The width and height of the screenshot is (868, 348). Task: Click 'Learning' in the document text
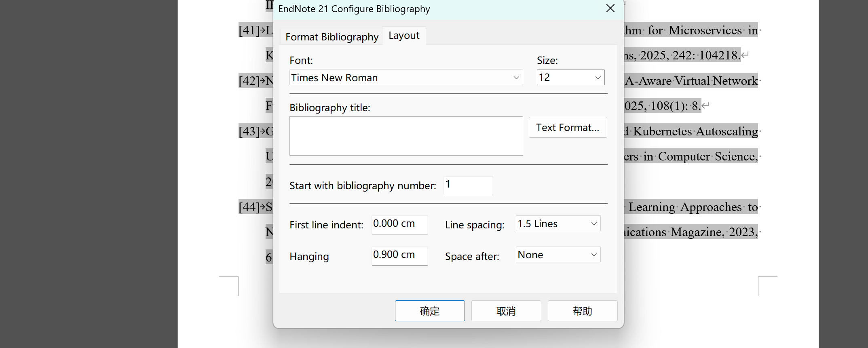[652, 207]
